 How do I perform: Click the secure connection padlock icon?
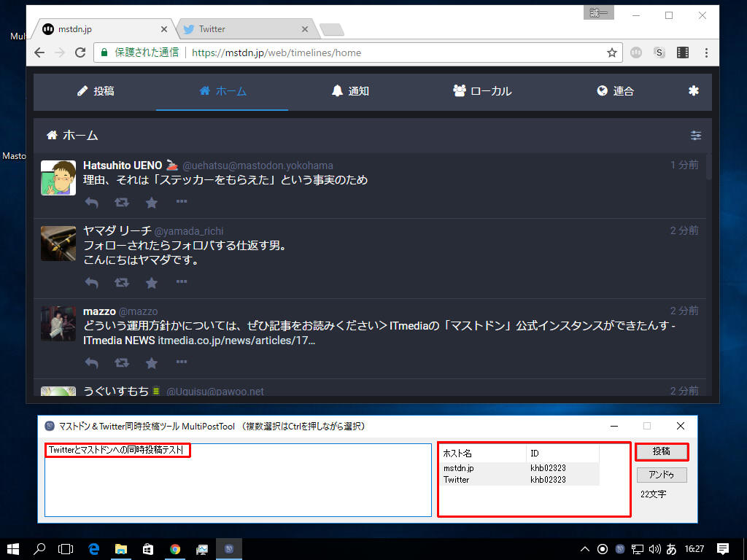click(x=104, y=52)
